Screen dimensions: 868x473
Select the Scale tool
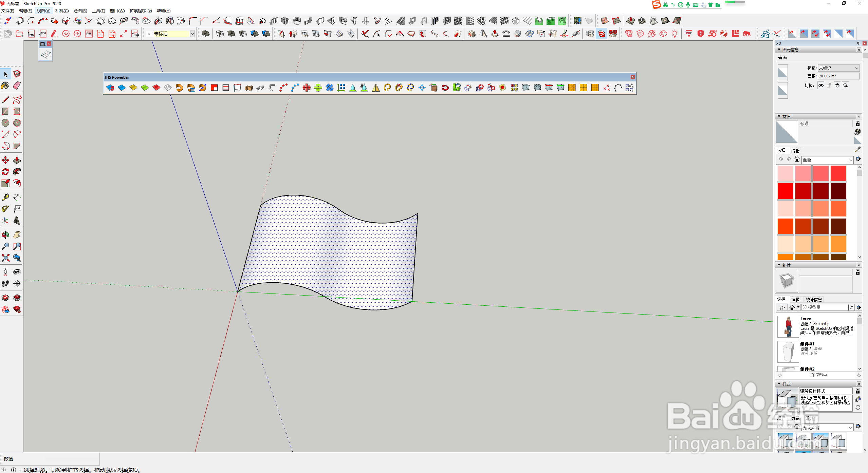5,183
